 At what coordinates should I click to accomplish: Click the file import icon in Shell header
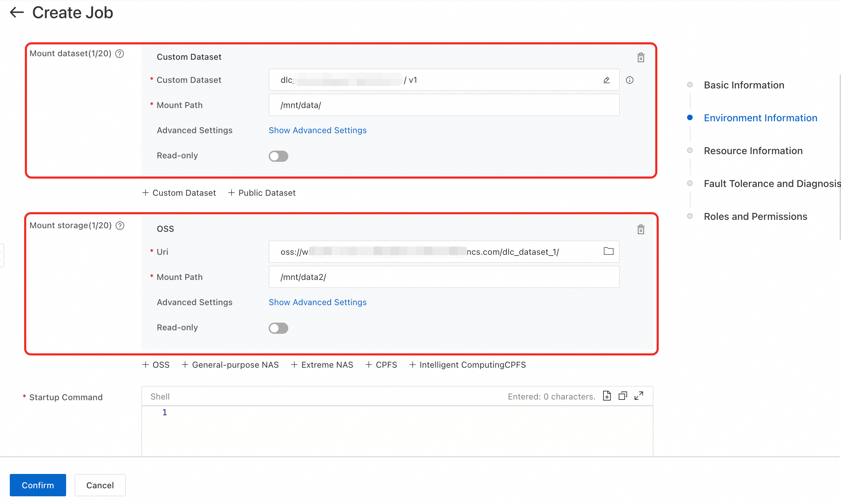(607, 396)
